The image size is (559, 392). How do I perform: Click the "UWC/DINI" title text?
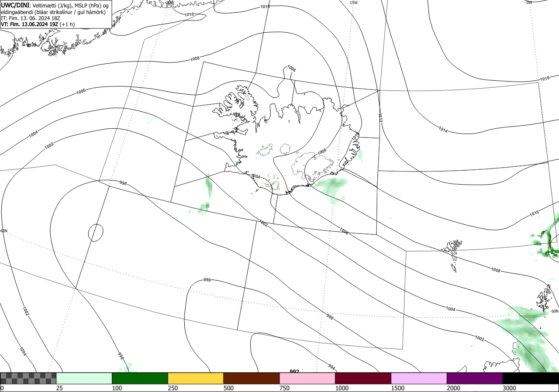[15, 5]
